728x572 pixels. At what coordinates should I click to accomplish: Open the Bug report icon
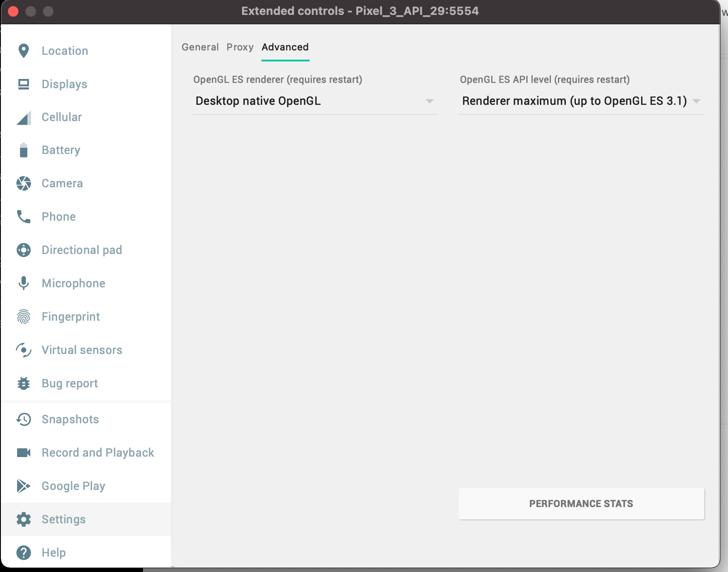coord(23,383)
